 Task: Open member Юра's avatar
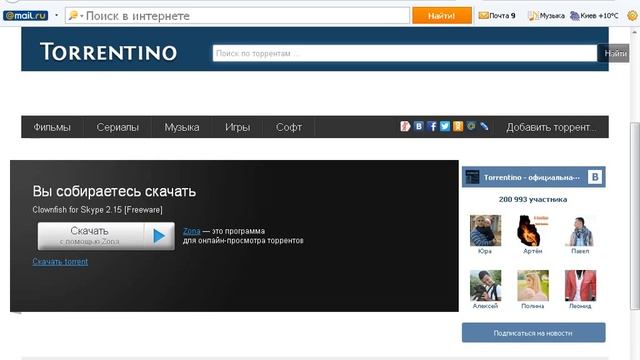click(485, 231)
